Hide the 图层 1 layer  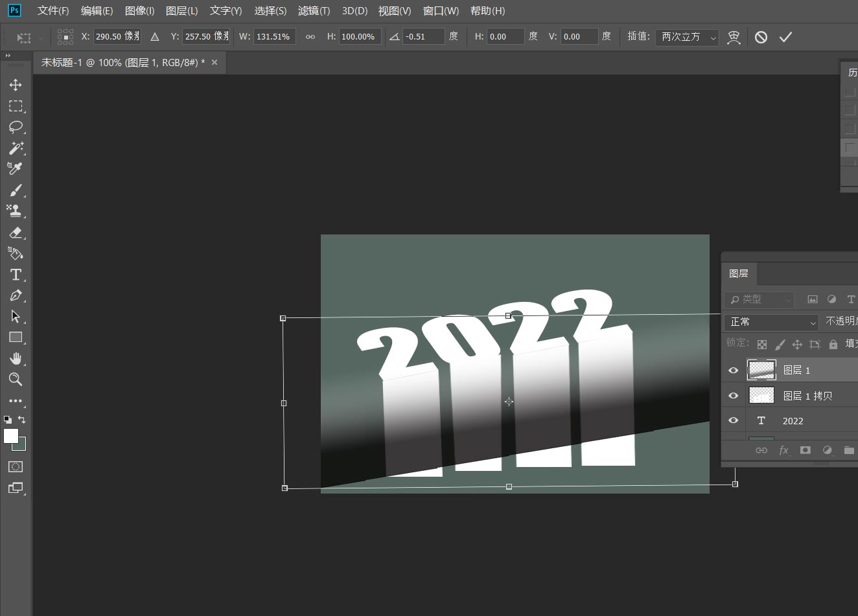733,371
